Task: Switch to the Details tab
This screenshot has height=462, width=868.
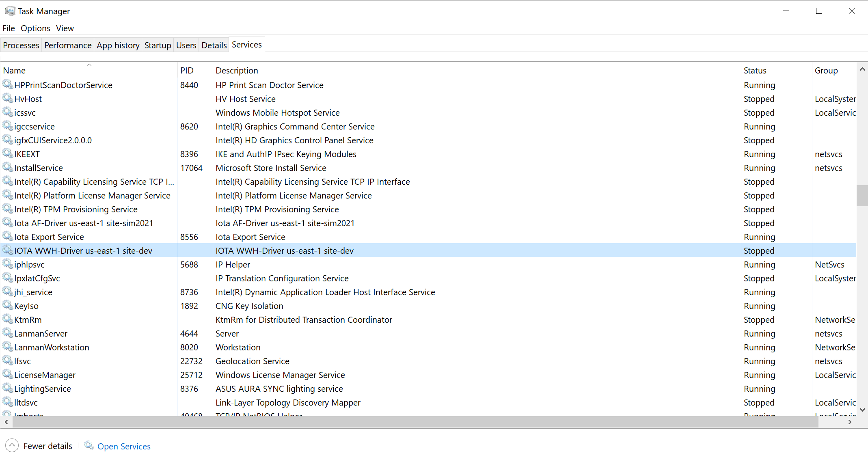Action: (214, 45)
